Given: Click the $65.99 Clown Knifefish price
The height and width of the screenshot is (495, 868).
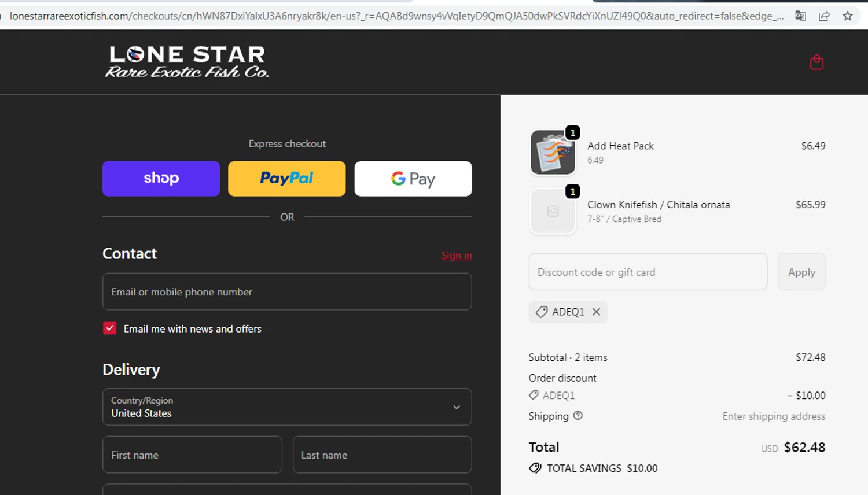Looking at the screenshot, I should 810,205.
